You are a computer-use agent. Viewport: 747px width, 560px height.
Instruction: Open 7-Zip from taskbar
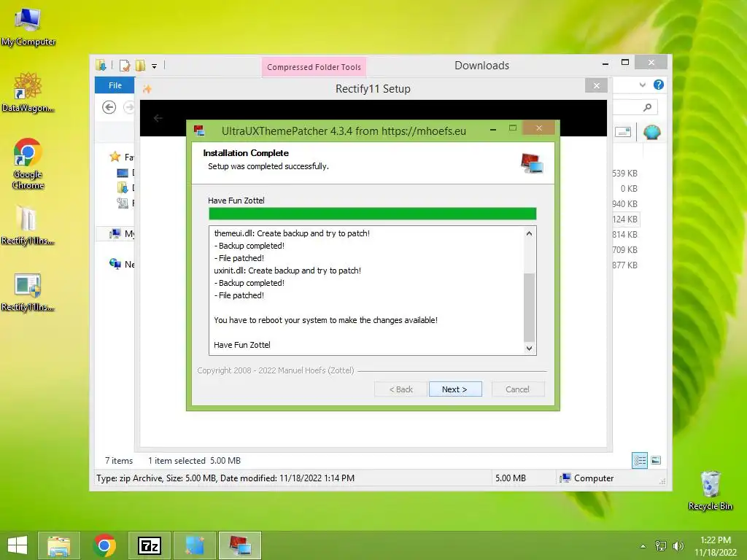[x=149, y=545]
